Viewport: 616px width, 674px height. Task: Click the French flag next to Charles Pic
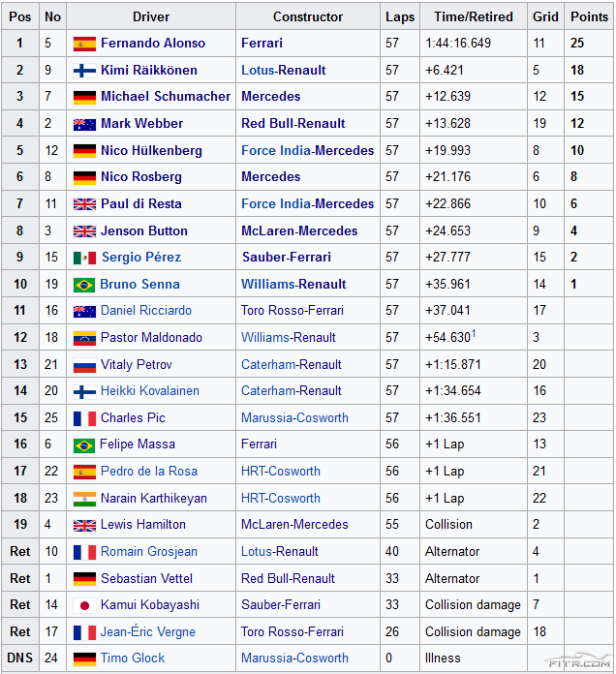84,418
